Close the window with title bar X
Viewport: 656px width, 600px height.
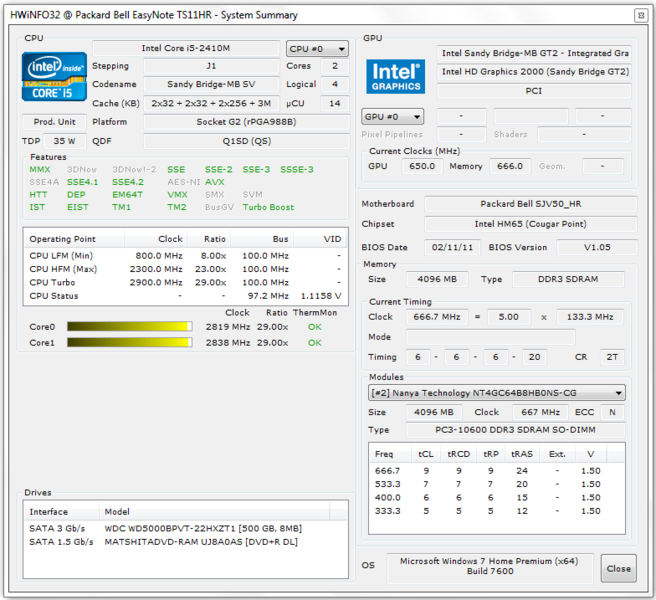(641, 15)
